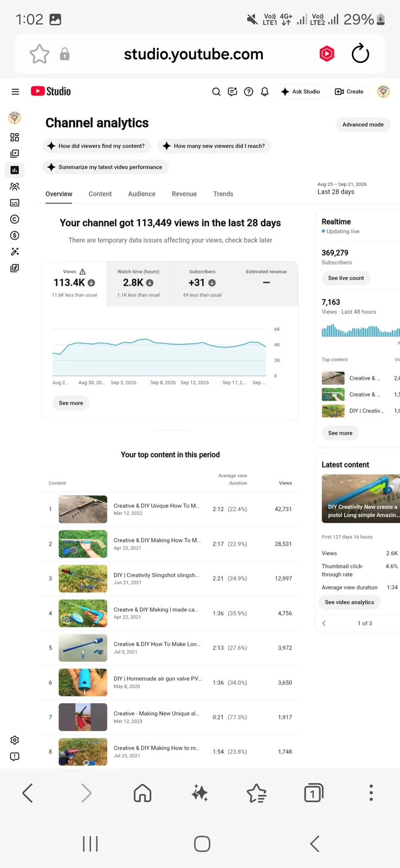Switch to Advanced mode
The image size is (400, 868).
click(x=363, y=124)
